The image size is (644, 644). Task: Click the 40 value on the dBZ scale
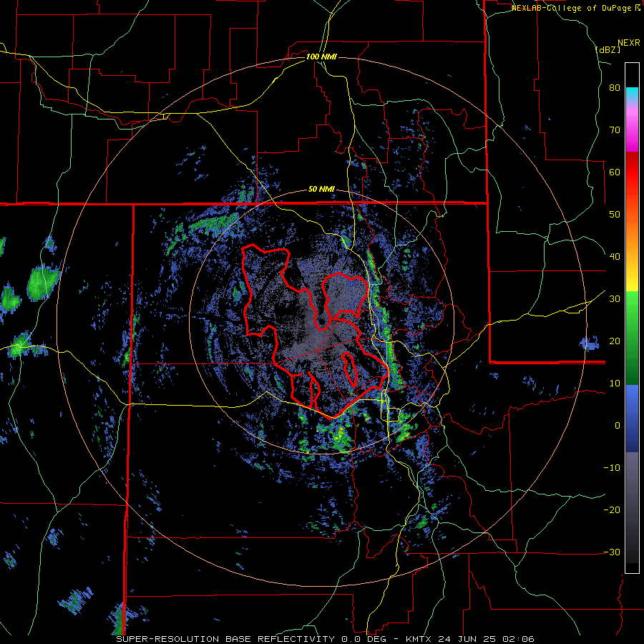pos(615,257)
